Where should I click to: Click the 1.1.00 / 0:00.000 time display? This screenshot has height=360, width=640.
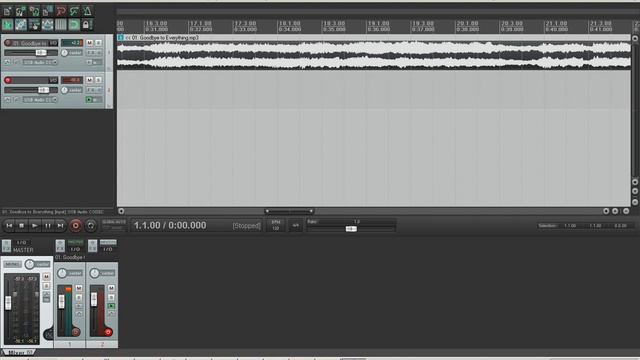tap(170, 225)
